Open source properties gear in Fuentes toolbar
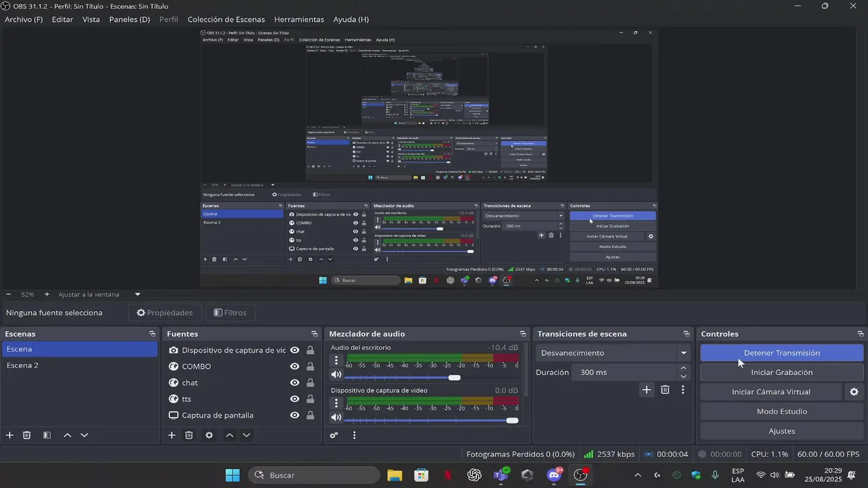Screen dimensions: 868x488 (209, 435)
